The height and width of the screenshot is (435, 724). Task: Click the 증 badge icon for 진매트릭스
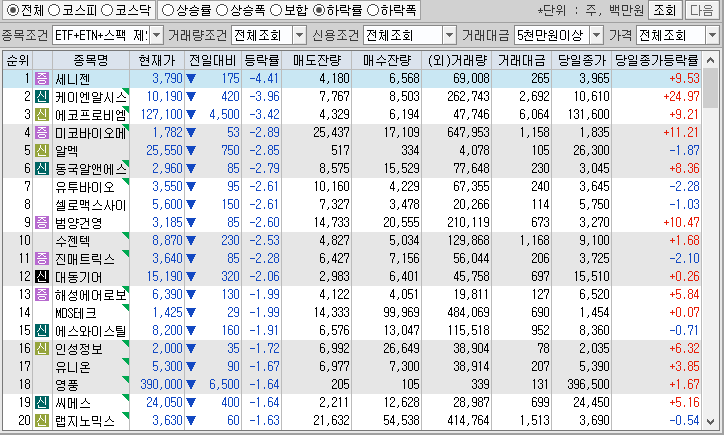point(42,259)
